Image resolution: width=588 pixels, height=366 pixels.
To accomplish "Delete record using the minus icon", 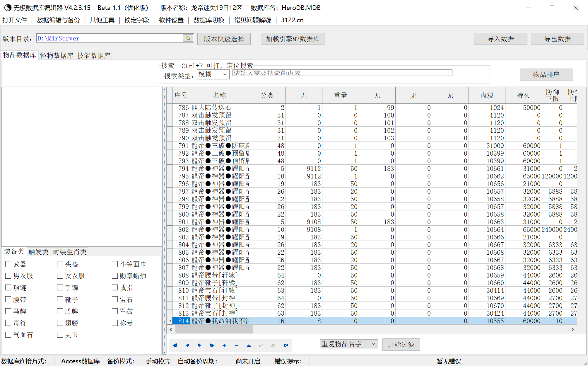I will [237, 345].
